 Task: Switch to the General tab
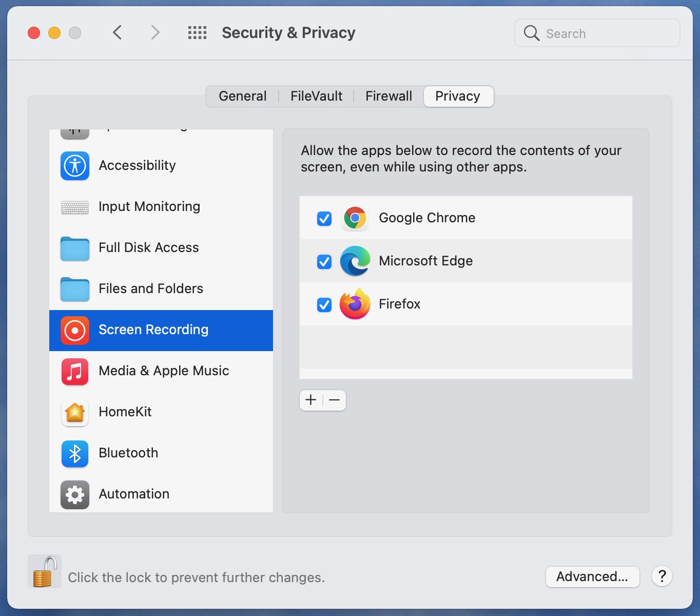(243, 97)
